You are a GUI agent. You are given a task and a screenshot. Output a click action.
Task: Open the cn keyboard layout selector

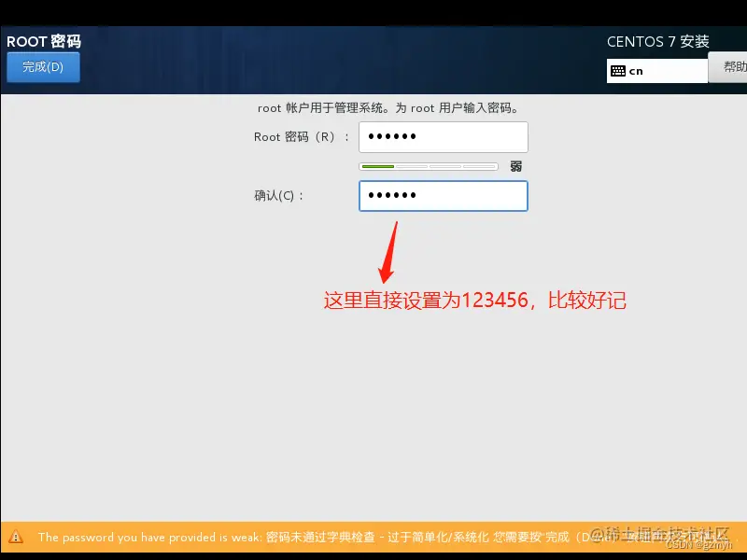[x=656, y=70]
